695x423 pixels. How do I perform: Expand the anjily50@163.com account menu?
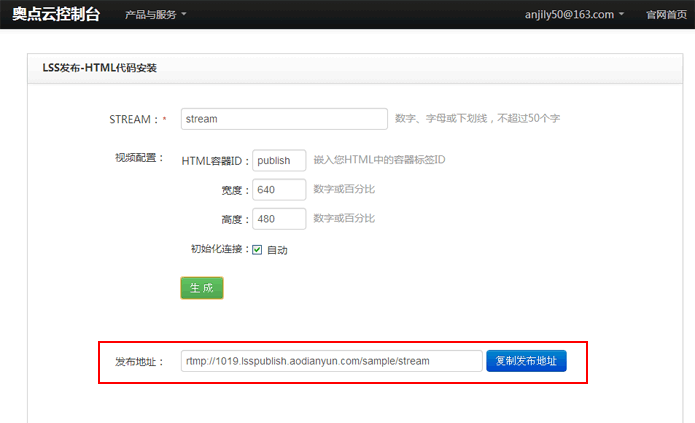pyautogui.click(x=574, y=15)
